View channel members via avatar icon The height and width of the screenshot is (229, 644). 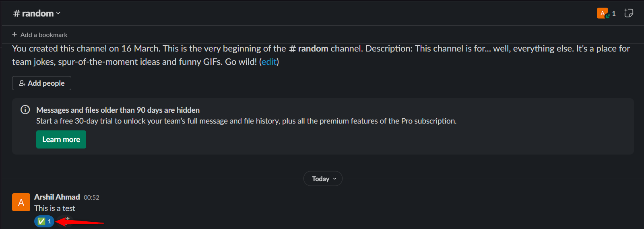click(x=603, y=13)
